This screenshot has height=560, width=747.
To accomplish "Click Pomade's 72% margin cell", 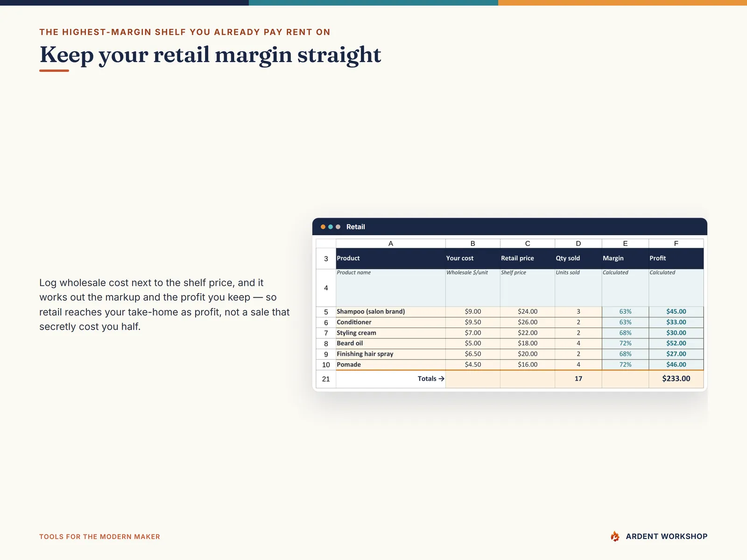I will (626, 365).
